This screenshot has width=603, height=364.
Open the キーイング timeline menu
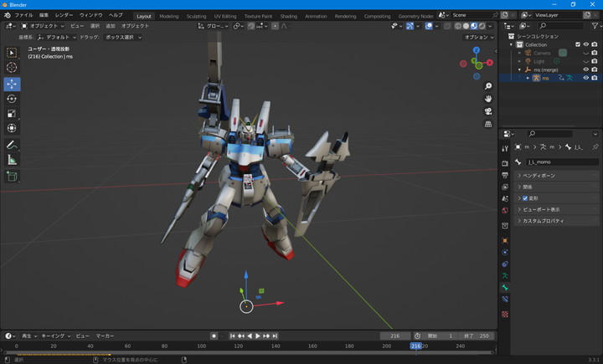tap(53, 336)
